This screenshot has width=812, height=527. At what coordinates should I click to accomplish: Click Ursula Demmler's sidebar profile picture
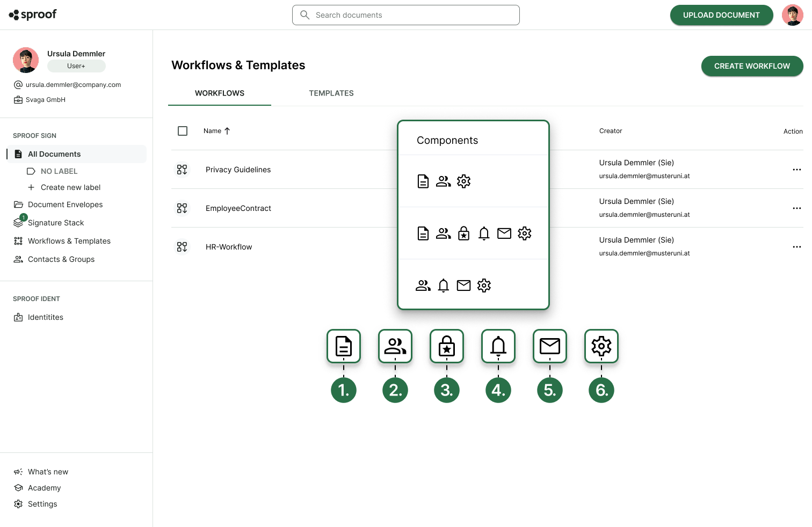tap(26, 60)
